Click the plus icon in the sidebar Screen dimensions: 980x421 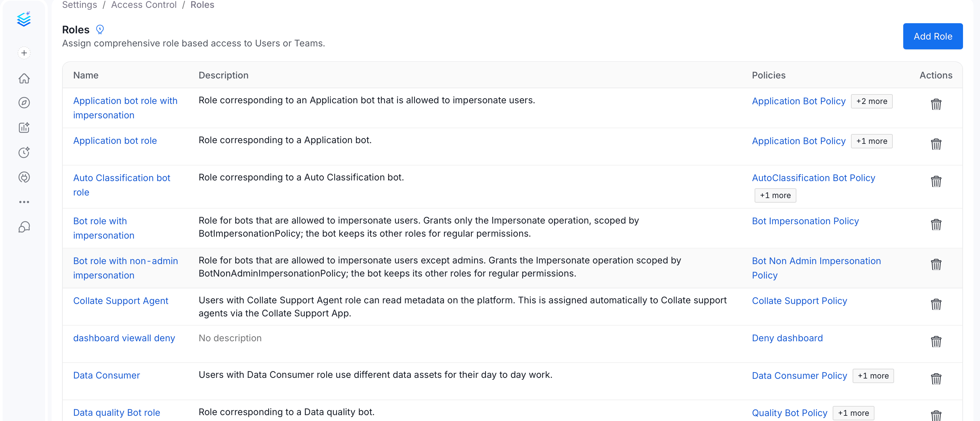24,53
